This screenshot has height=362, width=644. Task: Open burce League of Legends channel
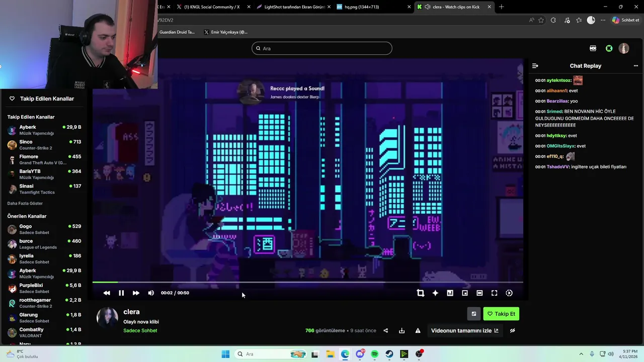[x=44, y=244]
